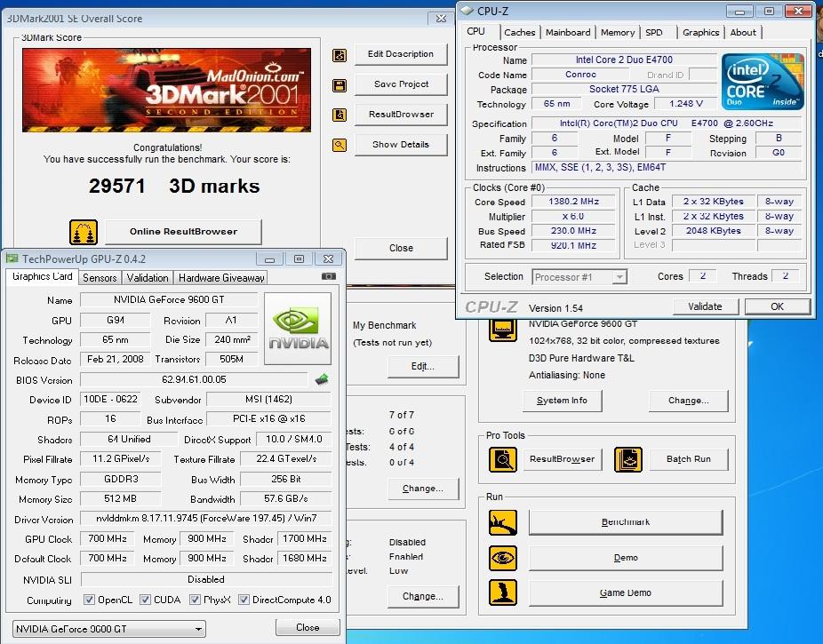Click the BIOS Version field 62.94.61.00.05
Viewport: 823px width, 644px height.
click(x=194, y=379)
